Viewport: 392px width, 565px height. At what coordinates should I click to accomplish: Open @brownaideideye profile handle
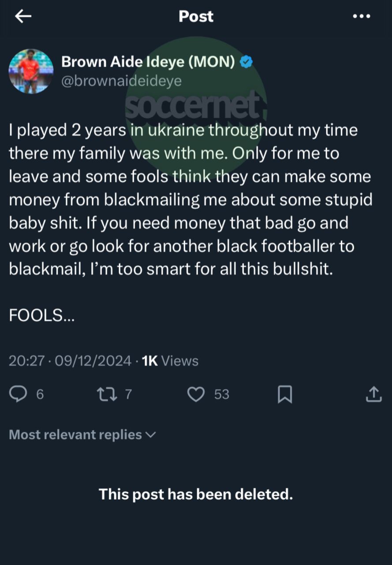[x=122, y=81]
